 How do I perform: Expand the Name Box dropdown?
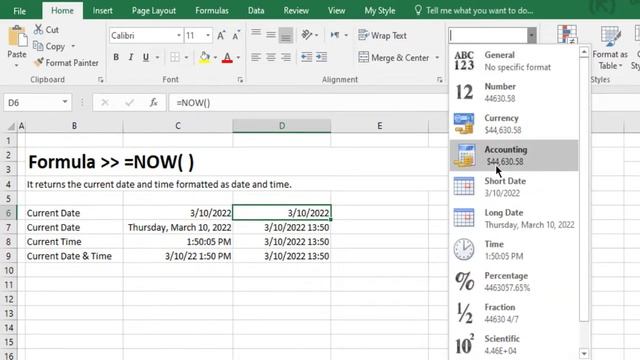click(x=64, y=102)
